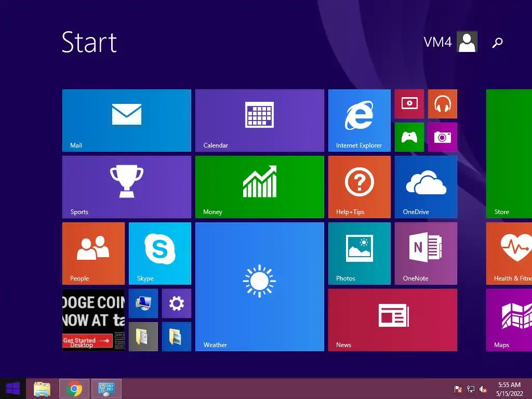
Task: Open the VM4 user account picture
Action: tap(467, 42)
